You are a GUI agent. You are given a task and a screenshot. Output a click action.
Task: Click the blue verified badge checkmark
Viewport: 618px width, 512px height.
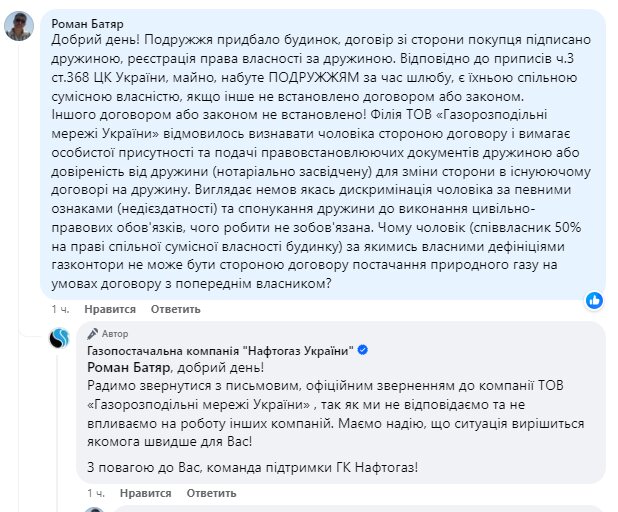tap(363, 350)
